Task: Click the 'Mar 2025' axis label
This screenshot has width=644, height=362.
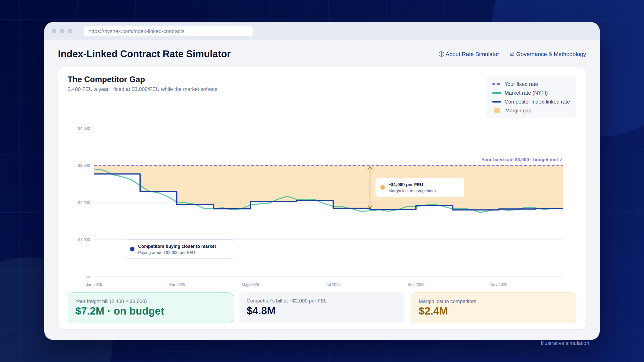Action: [177, 285]
